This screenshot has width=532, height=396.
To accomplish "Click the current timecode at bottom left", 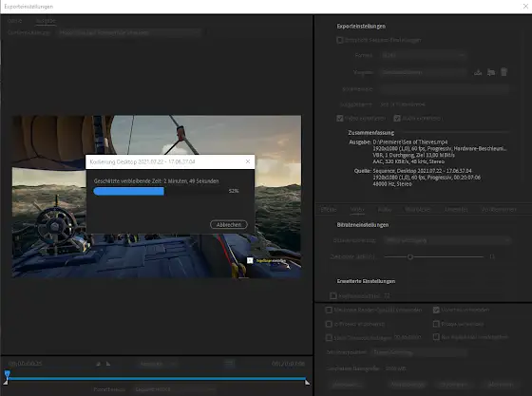I will tap(25, 364).
